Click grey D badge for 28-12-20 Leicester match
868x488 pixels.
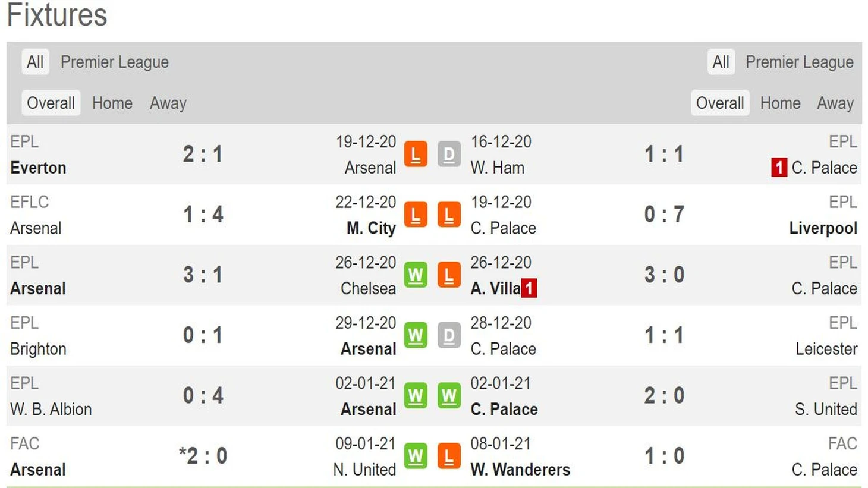pos(449,336)
